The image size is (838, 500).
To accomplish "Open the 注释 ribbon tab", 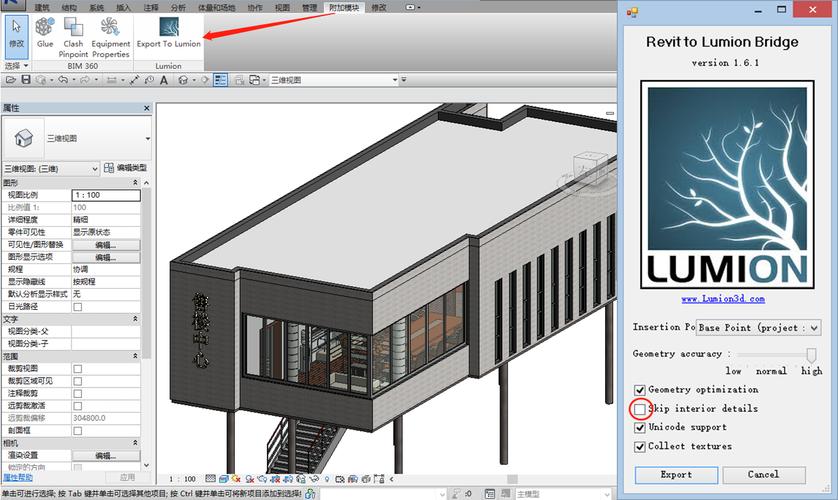I will pyautogui.click(x=151, y=7).
